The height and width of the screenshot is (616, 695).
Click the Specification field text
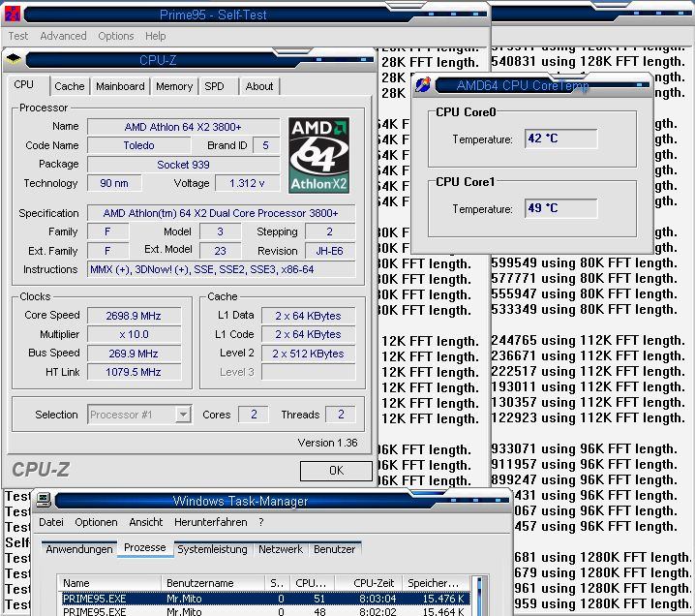(x=221, y=213)
